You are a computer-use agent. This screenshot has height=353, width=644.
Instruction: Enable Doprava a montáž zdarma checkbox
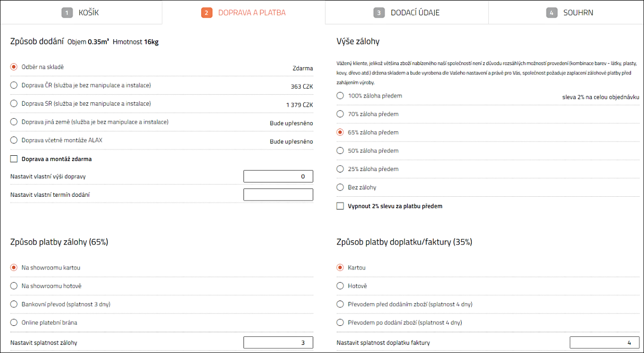14,159
